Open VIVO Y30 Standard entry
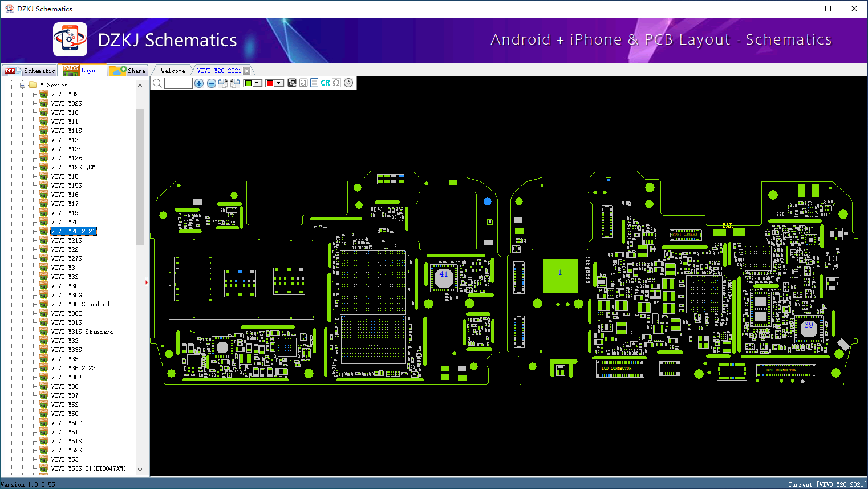The image size is (868, 489). tap(80, 304)
